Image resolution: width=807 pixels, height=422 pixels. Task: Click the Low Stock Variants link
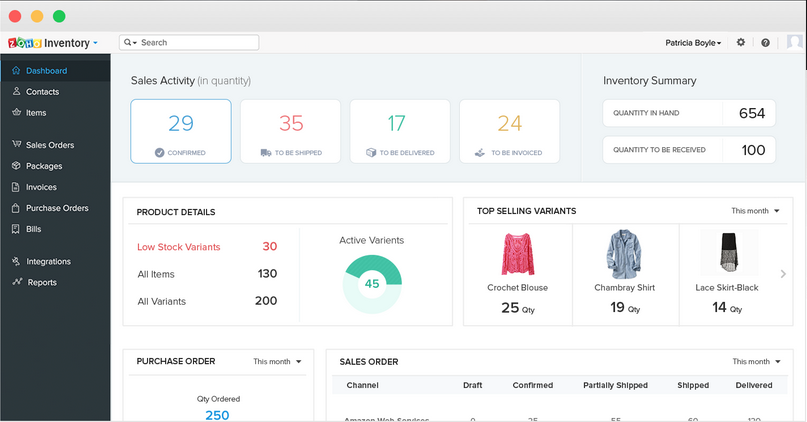coord(179,247)
